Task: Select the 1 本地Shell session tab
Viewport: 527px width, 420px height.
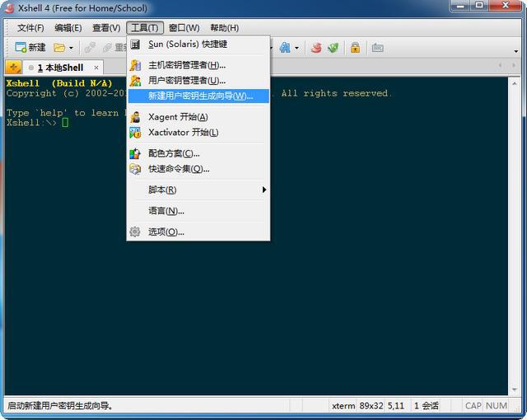Action: (59, 68)
